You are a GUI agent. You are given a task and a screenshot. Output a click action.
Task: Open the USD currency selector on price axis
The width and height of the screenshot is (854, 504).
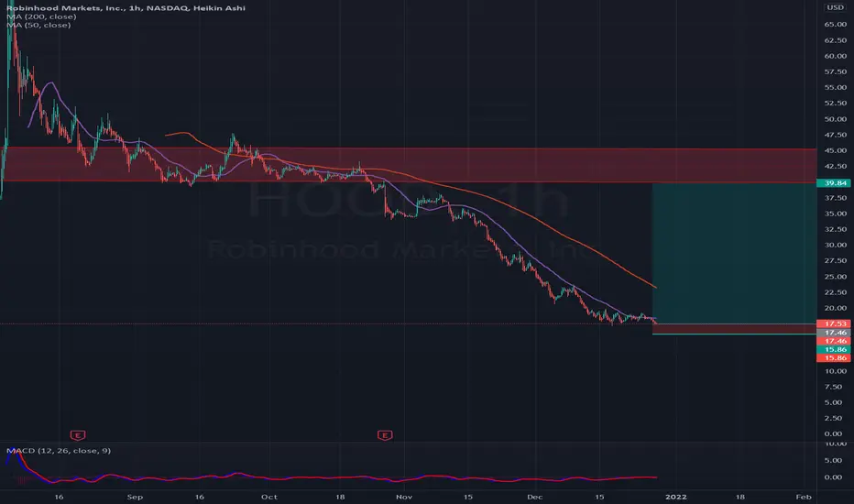tap(835, 7)
